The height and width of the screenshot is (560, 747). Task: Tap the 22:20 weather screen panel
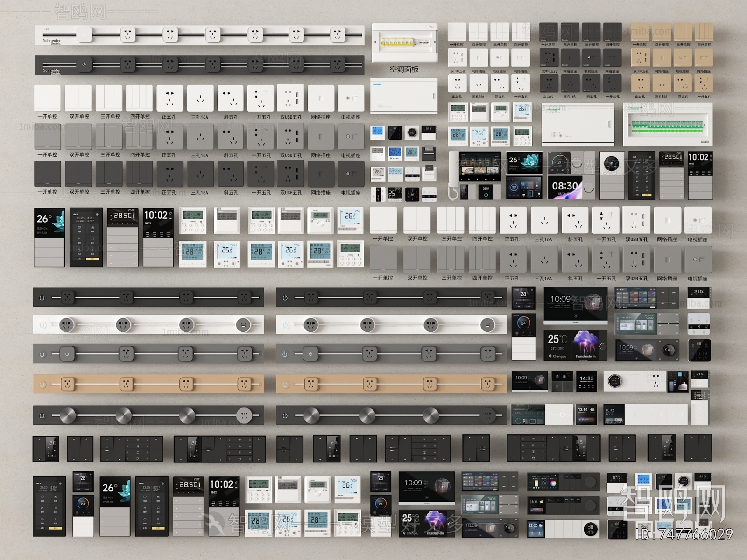click(x=536, y=529)
